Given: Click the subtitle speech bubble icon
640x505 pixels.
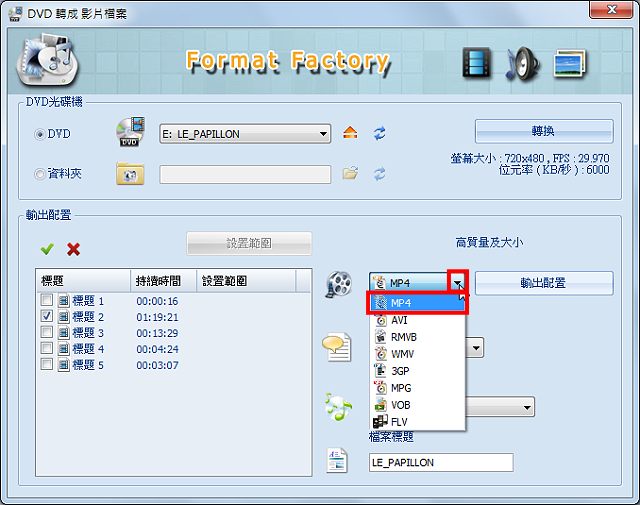Looking at the screenshot, I should (337, 347).
